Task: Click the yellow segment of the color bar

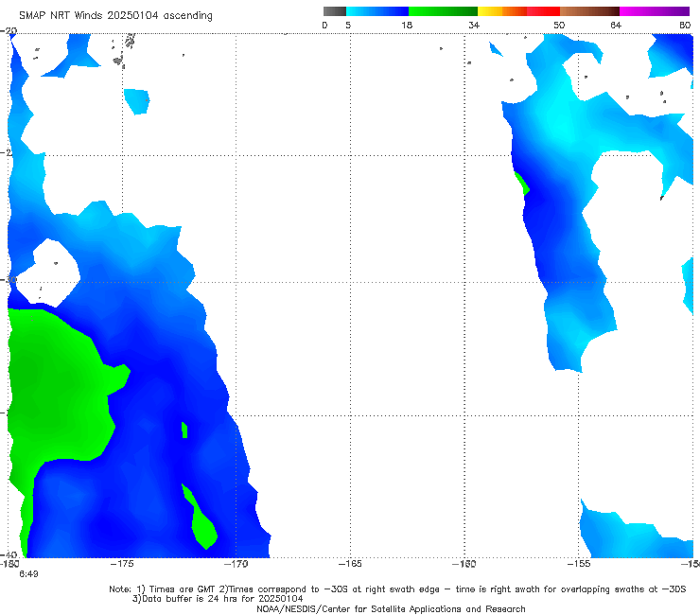Action: pos(490,11)
